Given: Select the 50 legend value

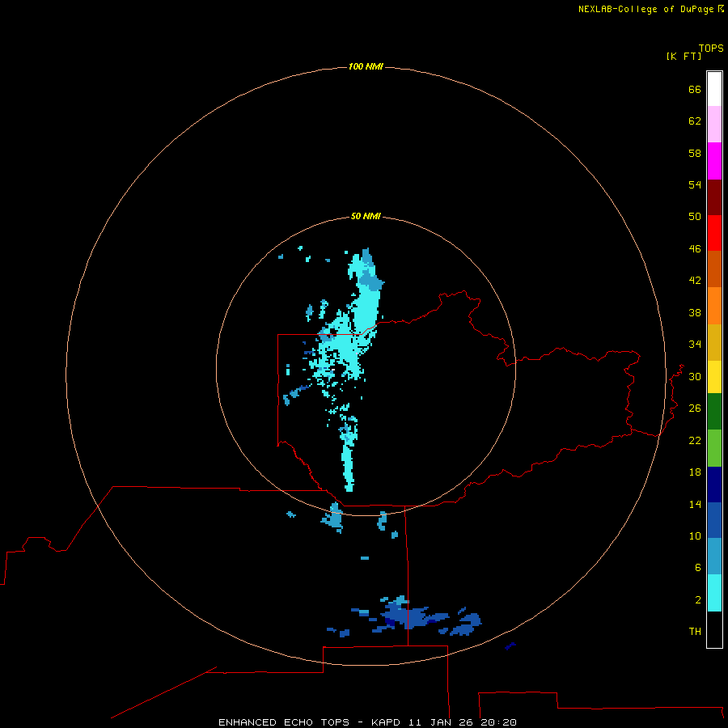Looking at the screenshot, I should tap(695, 217).
